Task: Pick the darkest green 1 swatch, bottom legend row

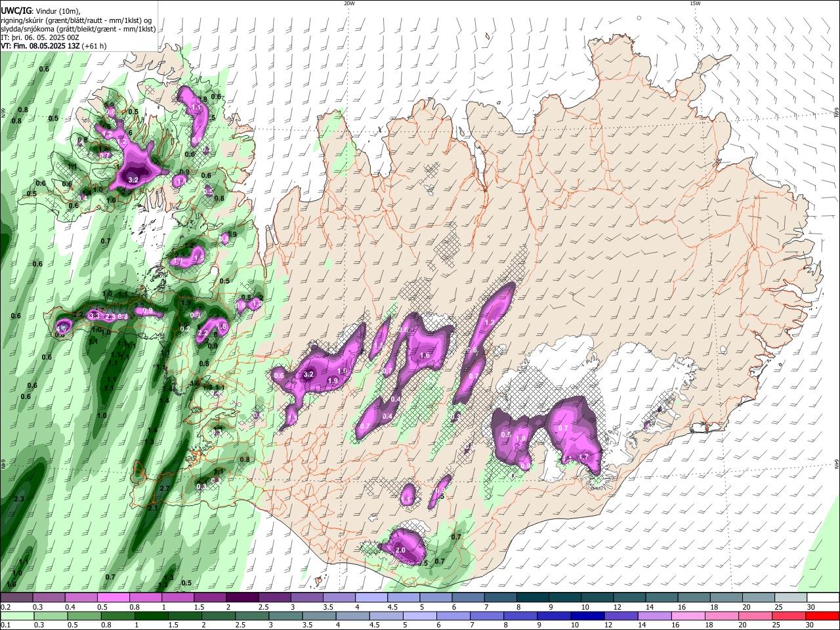Action: pyautogui.click(x=152, y=616)
